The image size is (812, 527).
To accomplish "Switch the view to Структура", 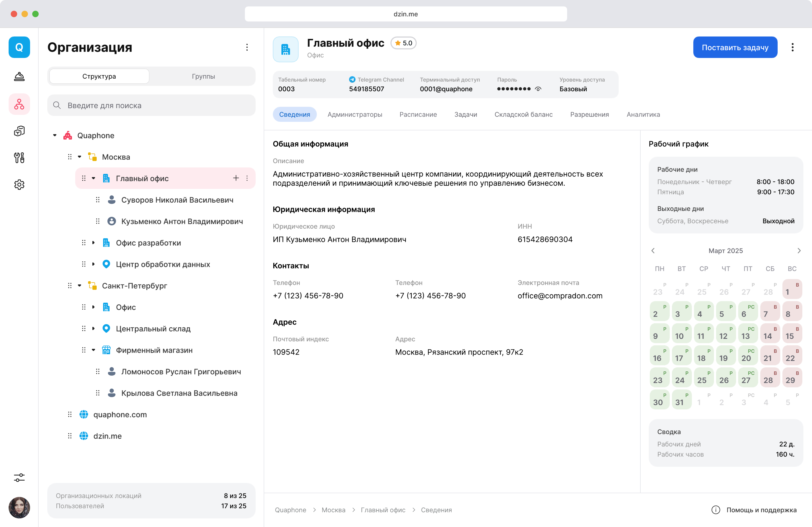I will click(99, 76).
